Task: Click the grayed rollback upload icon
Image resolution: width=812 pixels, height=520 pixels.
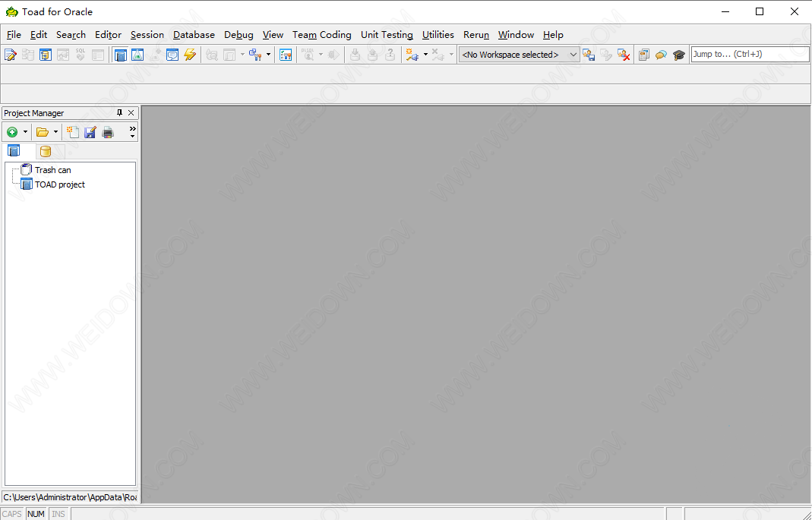Action: tap(373, 55)
